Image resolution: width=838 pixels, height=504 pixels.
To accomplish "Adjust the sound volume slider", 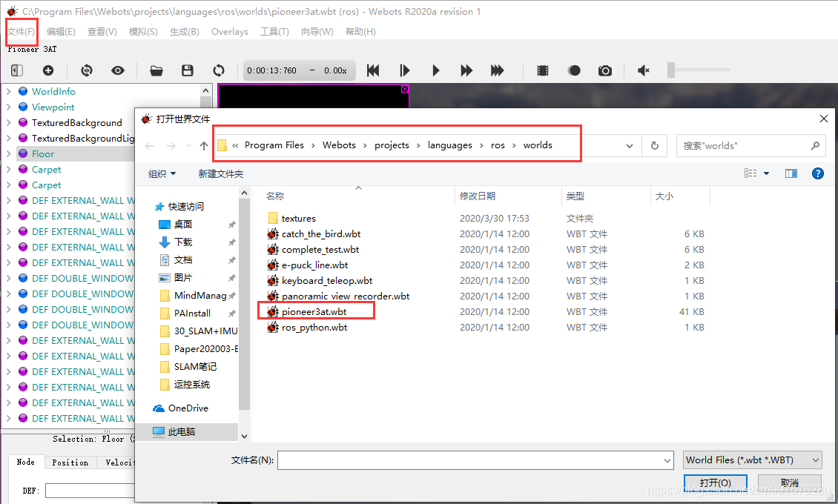I will coord(698,70).
